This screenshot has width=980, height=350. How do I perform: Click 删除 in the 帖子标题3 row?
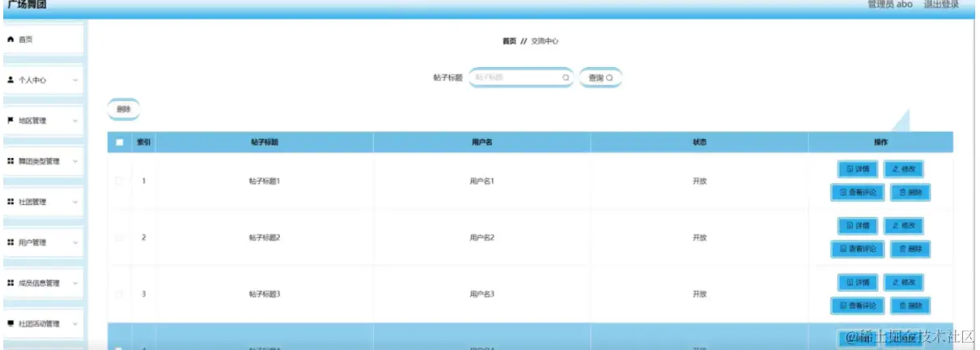(910, 305)
